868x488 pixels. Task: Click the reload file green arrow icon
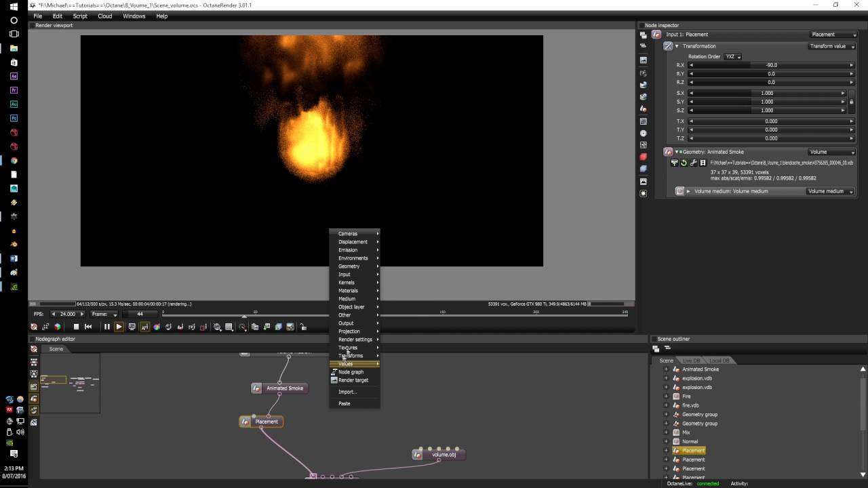(x=684, y=163)
